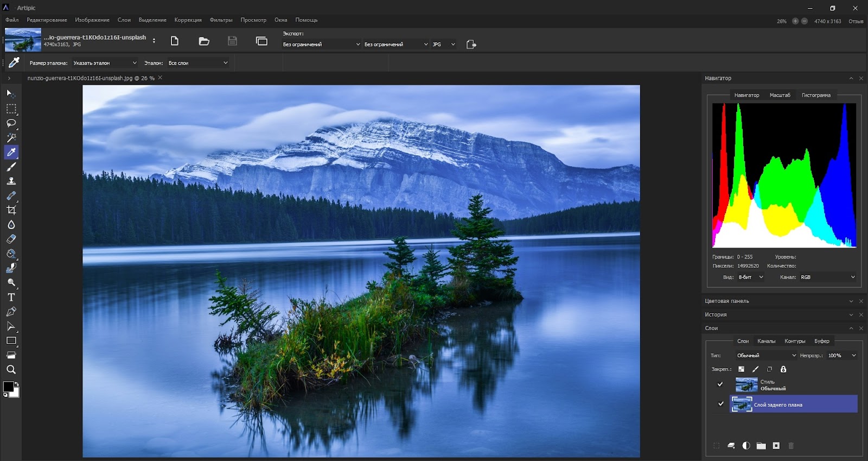The image size is (868, 461).
Task: Switch to the Каналы tab
Action: 766,342
